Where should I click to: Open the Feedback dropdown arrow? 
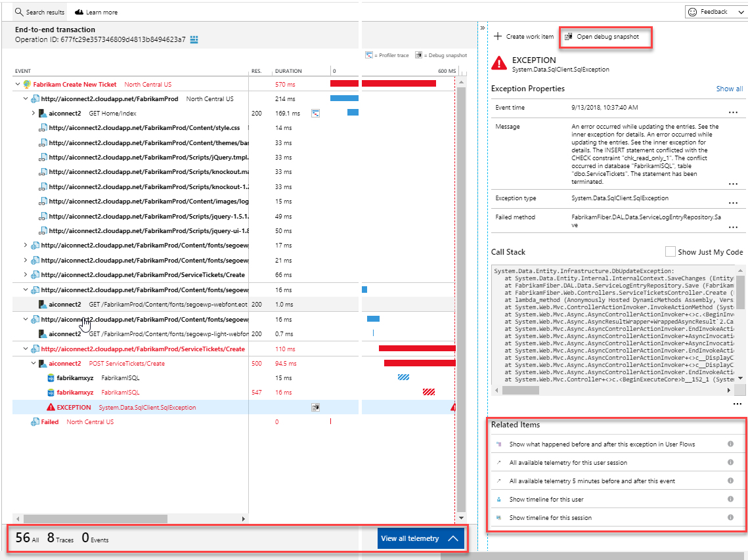pyautogui.click(x=741, y=12)
